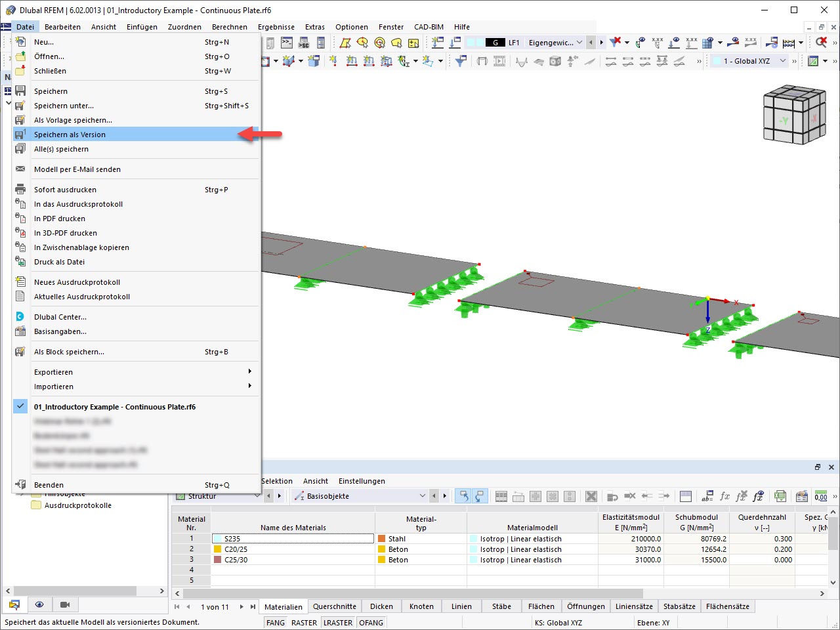The width and height of the screenshot is (840, 630).
Task: Toggle the FANG snap button
Action: click(276, 623)
